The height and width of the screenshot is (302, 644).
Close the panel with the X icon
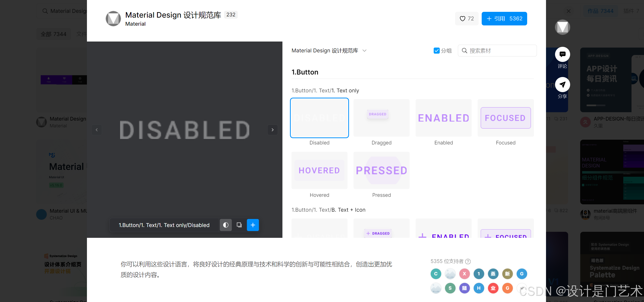point(569,11)
